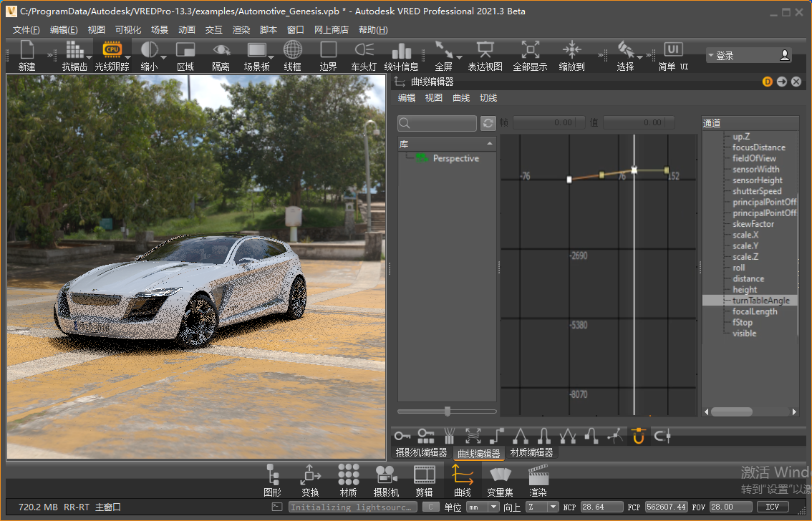Toggle the orange magnet snapping button
Screen dimensions: 812x521
click(639, 435)
